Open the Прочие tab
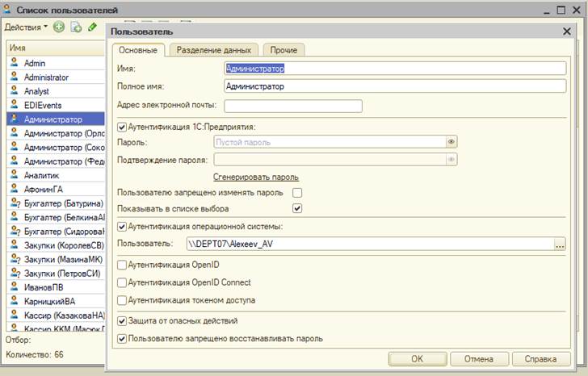 tap(284, 50)
